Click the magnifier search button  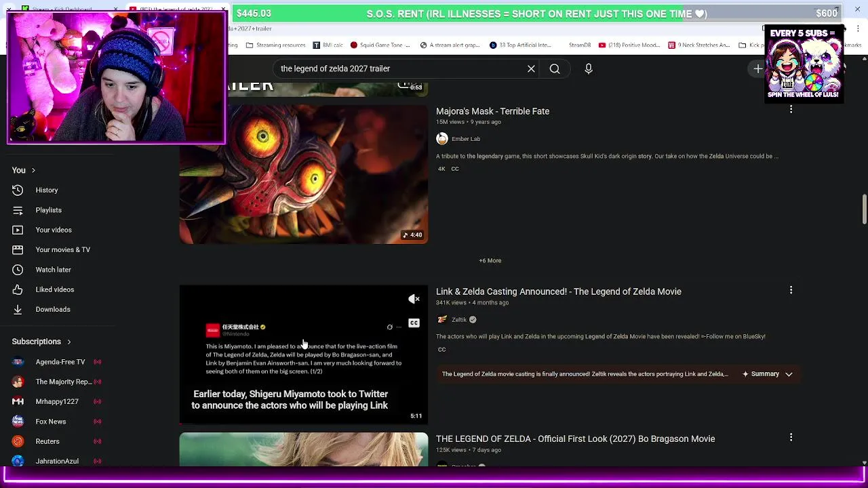coord(555,68)
